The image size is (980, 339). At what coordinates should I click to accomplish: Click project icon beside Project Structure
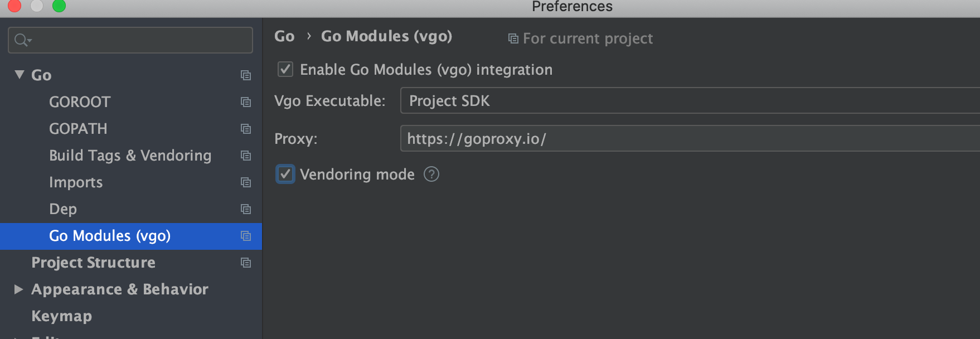[245, 263]
